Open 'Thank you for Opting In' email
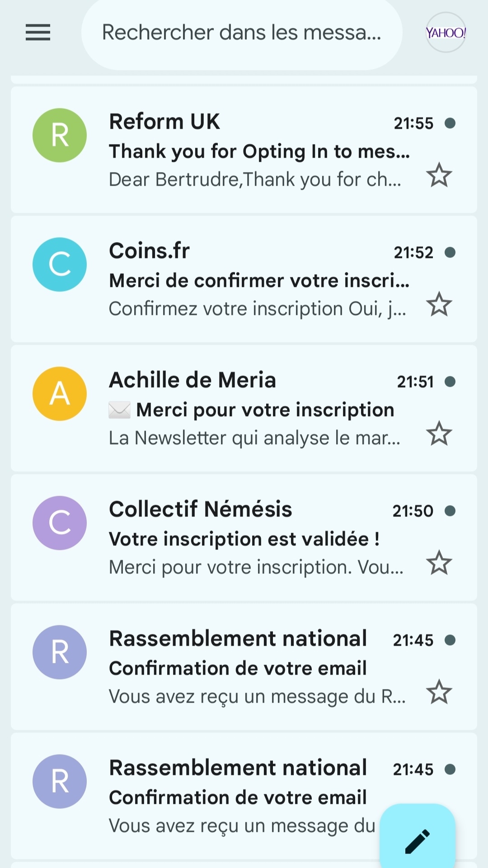The width and height of the screenshot is (488, 868). pyautogui.click(x=259, y=151)
